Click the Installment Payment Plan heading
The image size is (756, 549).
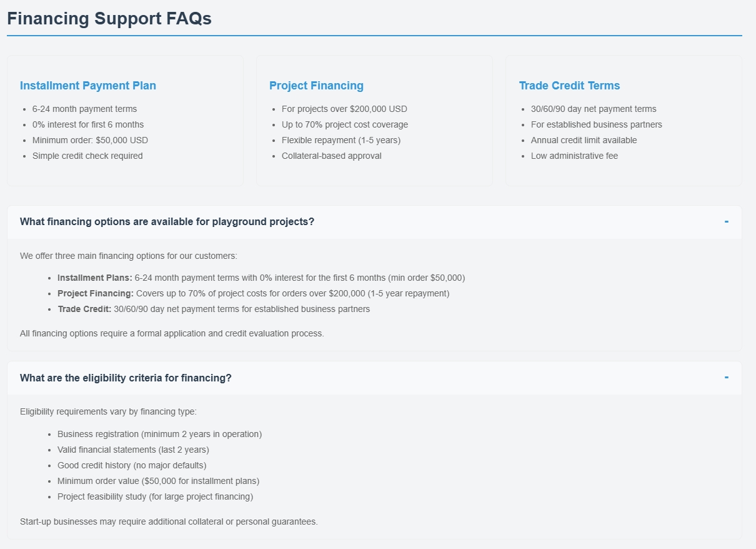point(88,86)
